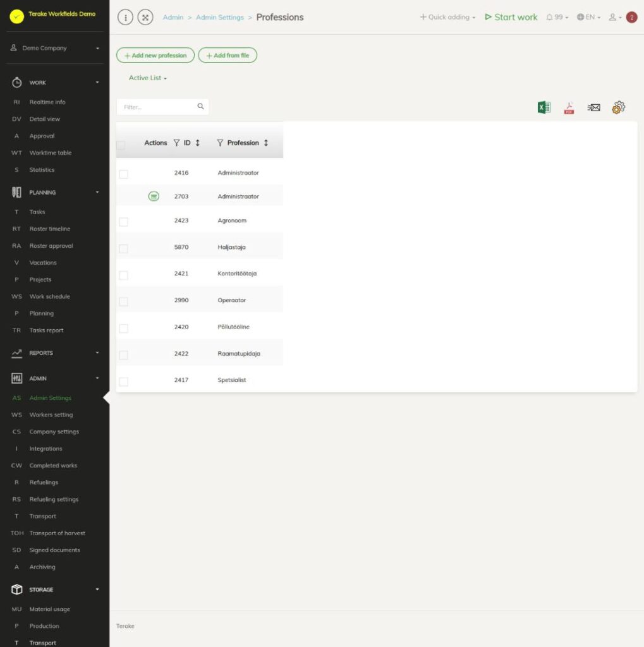Follow the Admin Settings breadcrumb link

click(x=220, y=17)
